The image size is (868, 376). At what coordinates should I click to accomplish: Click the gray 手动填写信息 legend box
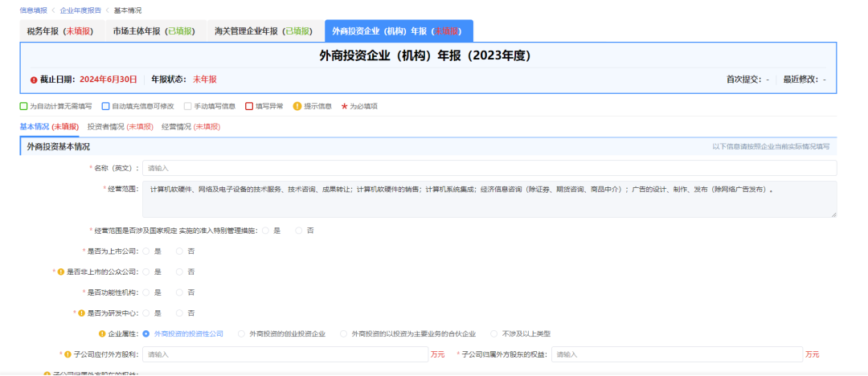point(187,106)
